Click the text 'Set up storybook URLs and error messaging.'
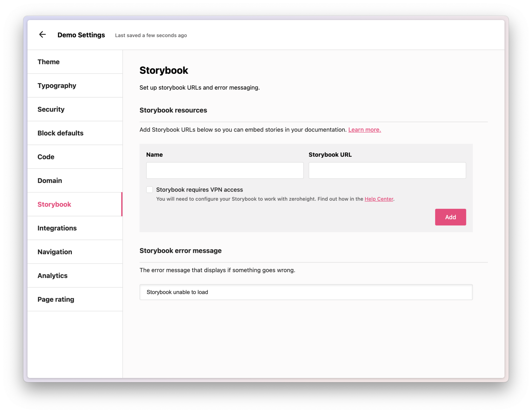This screenshot has height=413, width=532. coord(199,88)
